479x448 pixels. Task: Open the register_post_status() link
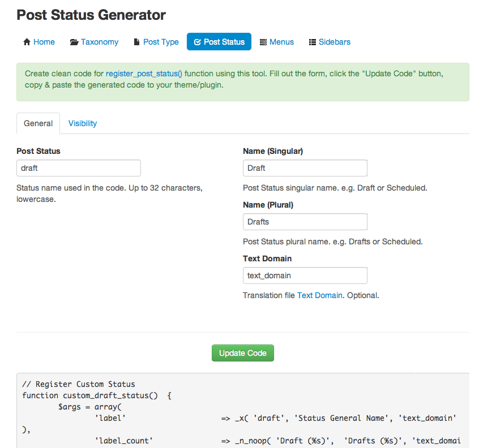pos(144,74)
